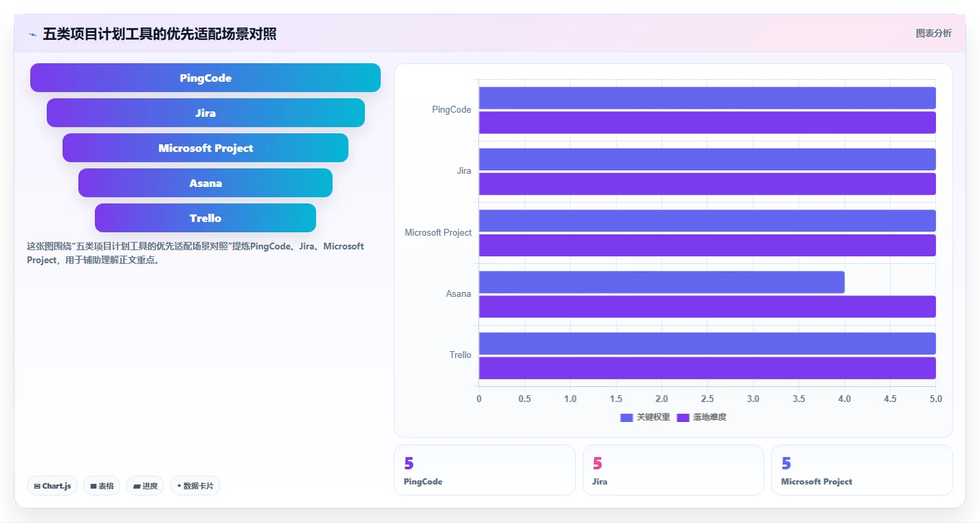Click the 数据卡片 tag chip

click(x=195, y=486)
